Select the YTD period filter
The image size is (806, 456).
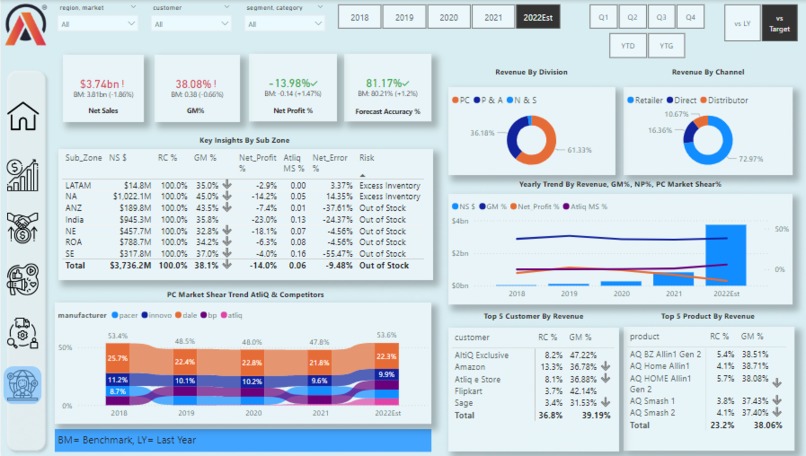(628, 46)
